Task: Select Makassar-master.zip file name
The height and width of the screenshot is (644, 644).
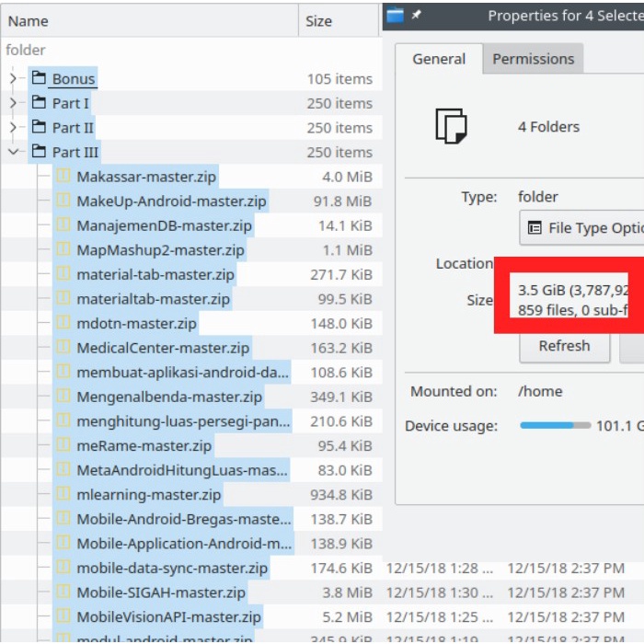Action: [146, 177]
